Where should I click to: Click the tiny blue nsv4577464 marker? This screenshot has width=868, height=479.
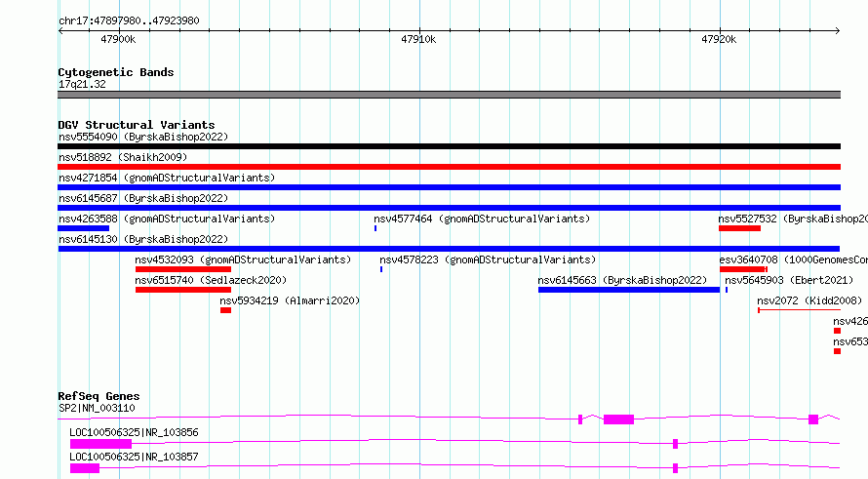375,228
